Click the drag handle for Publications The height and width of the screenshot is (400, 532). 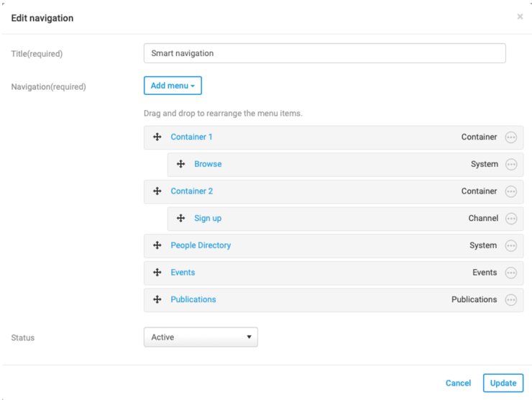(157, 300)
